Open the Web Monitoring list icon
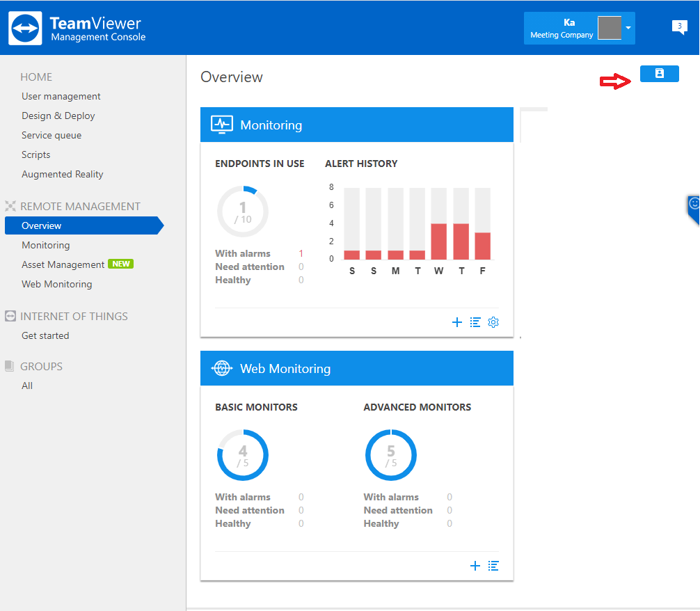The image size is (700, 611). pos(493,566)
